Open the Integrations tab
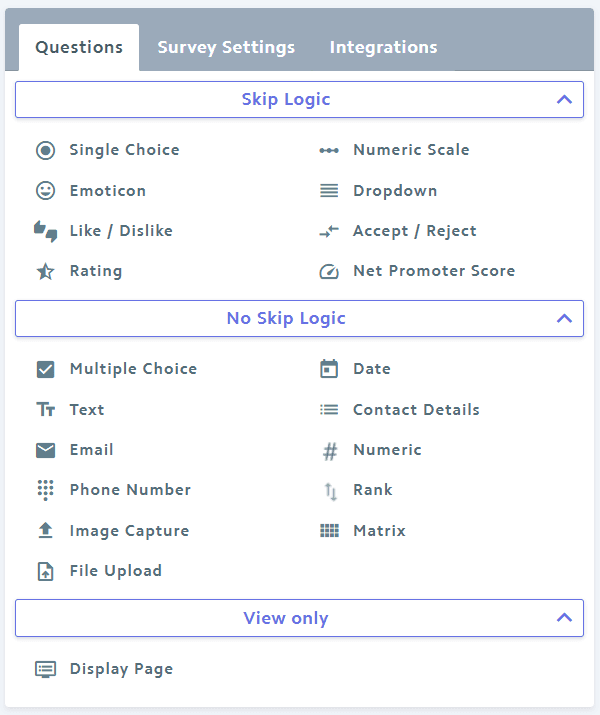 tap(383, 47)
